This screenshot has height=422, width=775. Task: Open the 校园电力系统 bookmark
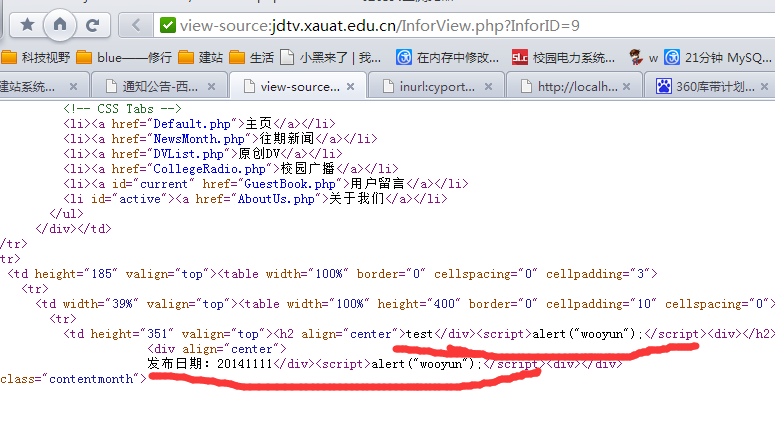coord(563,58)
